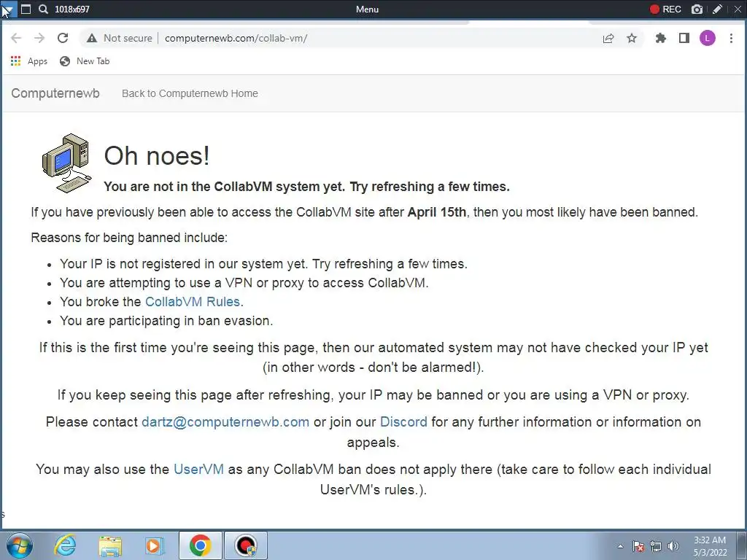Viewport: 747px width, 560px height.
Task: Bookmark this page with the star icon
Action: [632, 38]
